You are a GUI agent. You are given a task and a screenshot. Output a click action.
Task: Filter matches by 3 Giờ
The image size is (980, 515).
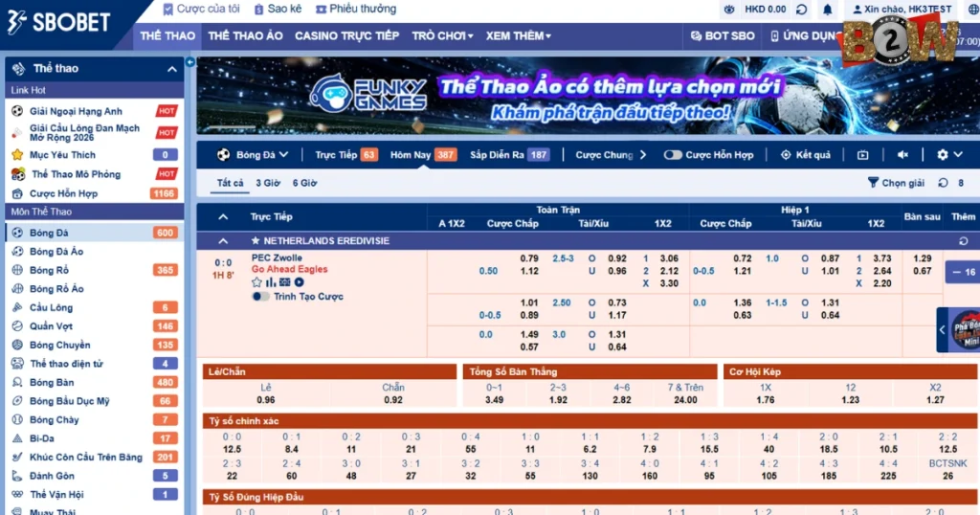tap(268, 183)
